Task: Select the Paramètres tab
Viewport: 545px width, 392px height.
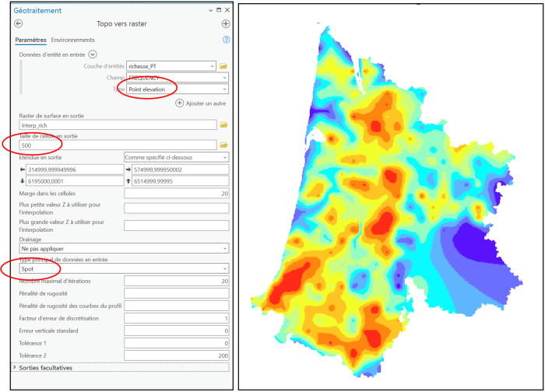Action: point(30,40)
